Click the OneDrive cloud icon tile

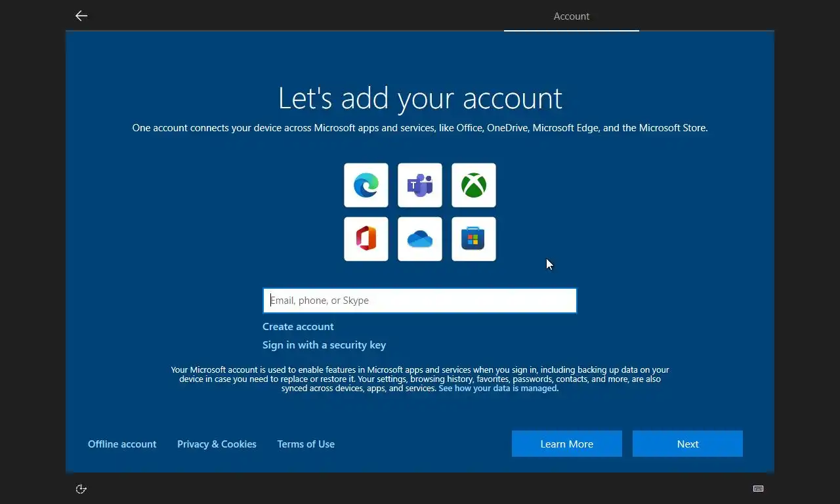(x=420, y=239)
